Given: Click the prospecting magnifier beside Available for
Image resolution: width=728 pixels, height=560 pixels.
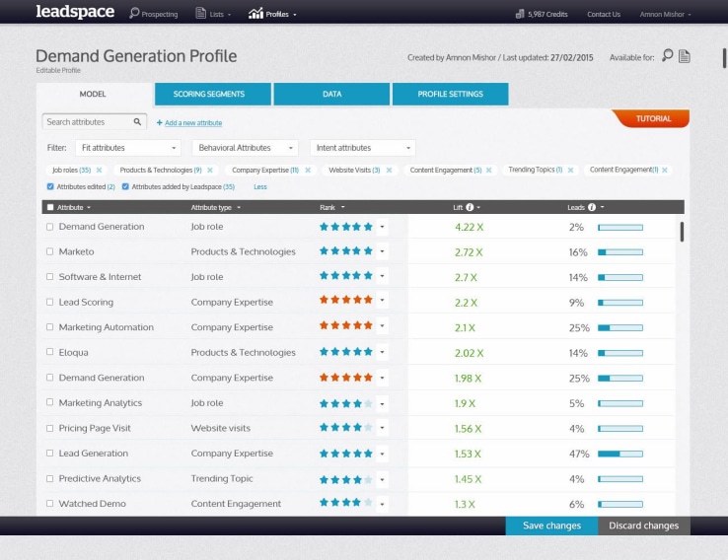Looking at the screenshot, I should (x=667, y=55).
